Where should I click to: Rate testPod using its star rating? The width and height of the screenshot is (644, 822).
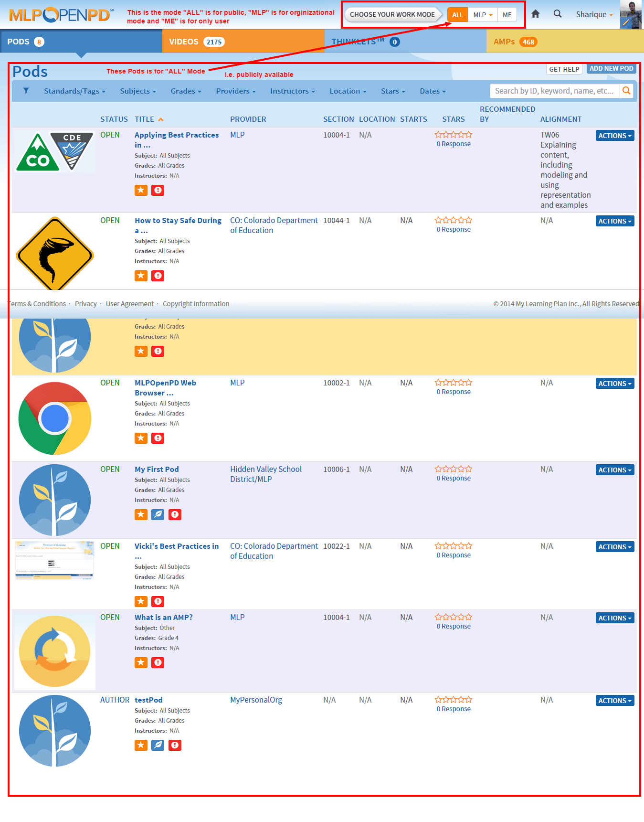click(454, 700)
